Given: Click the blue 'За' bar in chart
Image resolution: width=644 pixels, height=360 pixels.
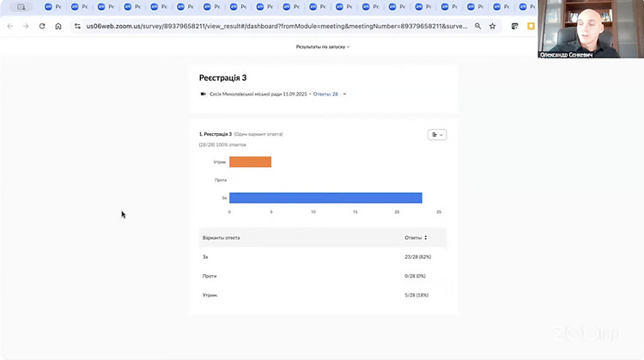Looking at the screenshot, I should 325,198.
